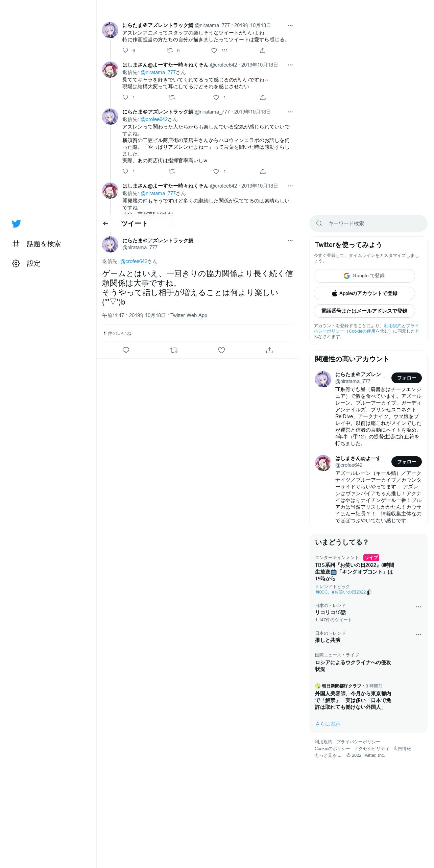Click the back arrow beside ツイート
The height and width of the screenshot is (868, 434).
pos(105,223)
